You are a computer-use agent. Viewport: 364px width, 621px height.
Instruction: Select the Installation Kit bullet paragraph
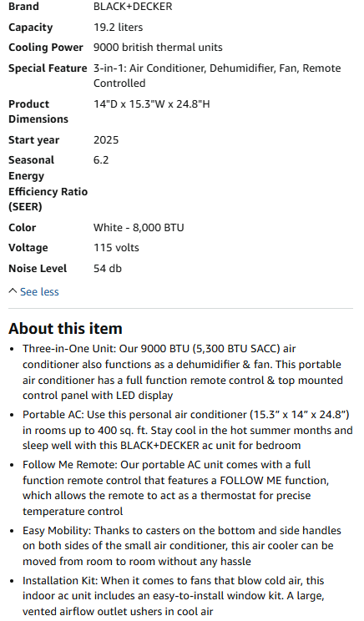(x=174, y=596)
